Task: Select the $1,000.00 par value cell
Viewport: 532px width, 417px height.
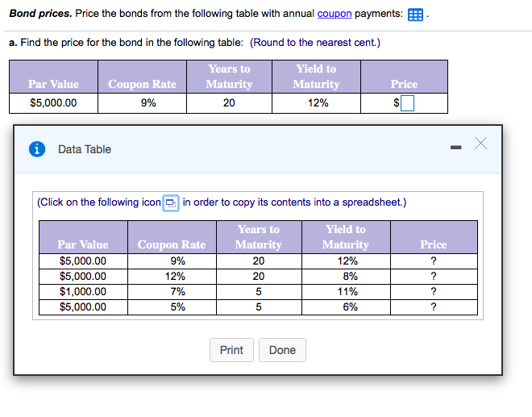Action: point(83,292)
